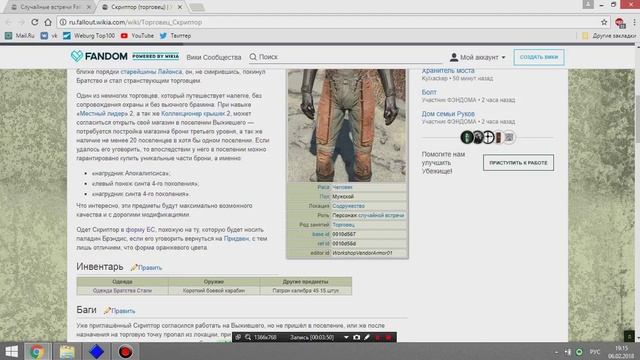Screen dimensions: 640x360
Task: Open the recorder dropdown arrow
Action: [x=346, y=338]
